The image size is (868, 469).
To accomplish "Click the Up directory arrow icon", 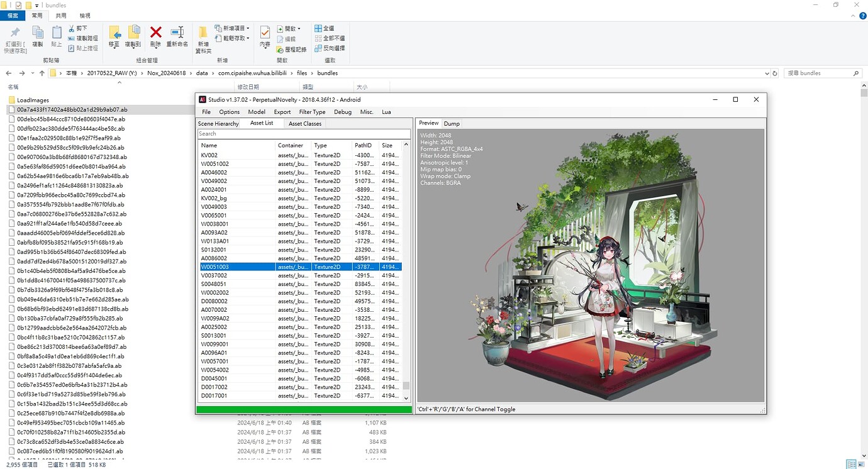I will 42,73.
